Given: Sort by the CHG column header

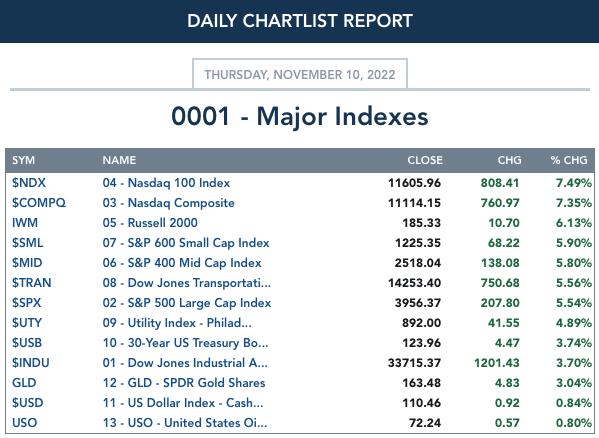Looking at the screenshot, I should click(x=509, y=160).
